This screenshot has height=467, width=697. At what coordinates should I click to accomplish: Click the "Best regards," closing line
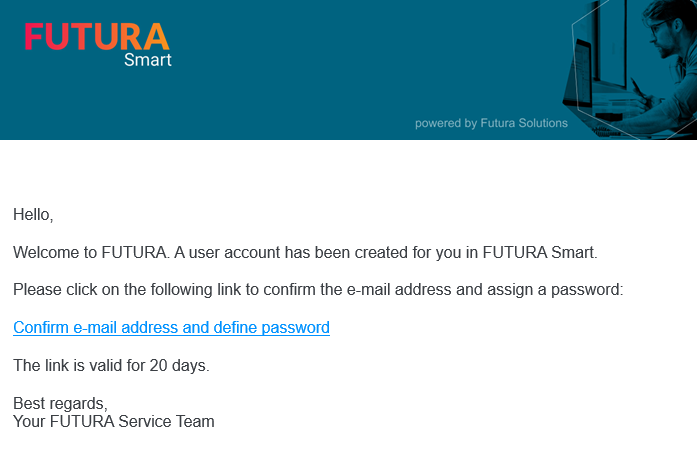pos(60,404)
